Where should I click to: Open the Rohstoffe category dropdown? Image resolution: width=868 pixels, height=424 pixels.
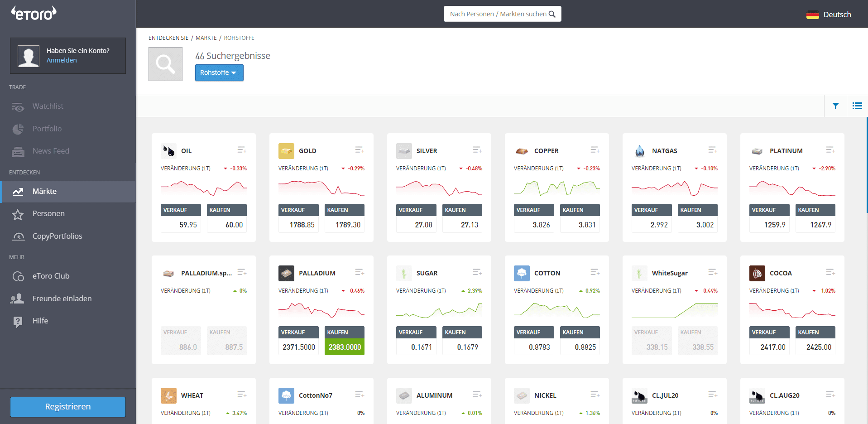tap(219, 72)
